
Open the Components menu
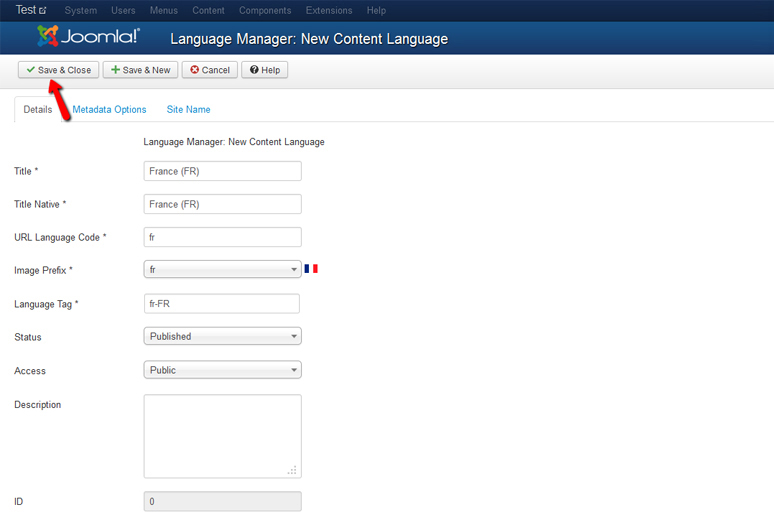[265, 10]
